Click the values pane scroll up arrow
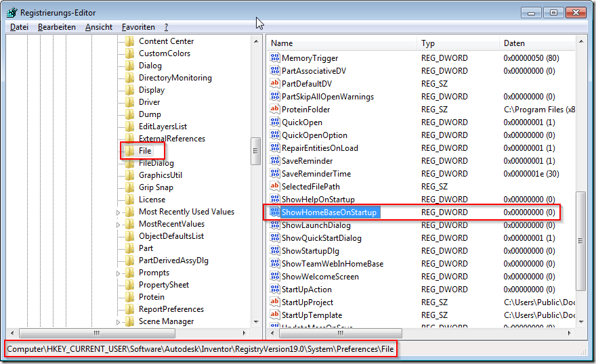Viewport: 596px width, 364px height. pos(581,41)
